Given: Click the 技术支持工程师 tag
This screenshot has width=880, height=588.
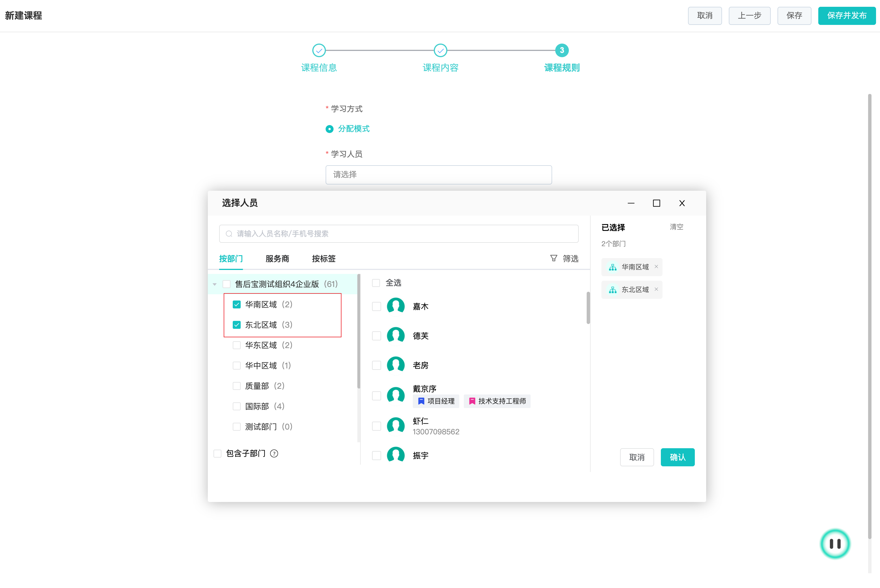Looking at the screenshot, I should [497, 401].
